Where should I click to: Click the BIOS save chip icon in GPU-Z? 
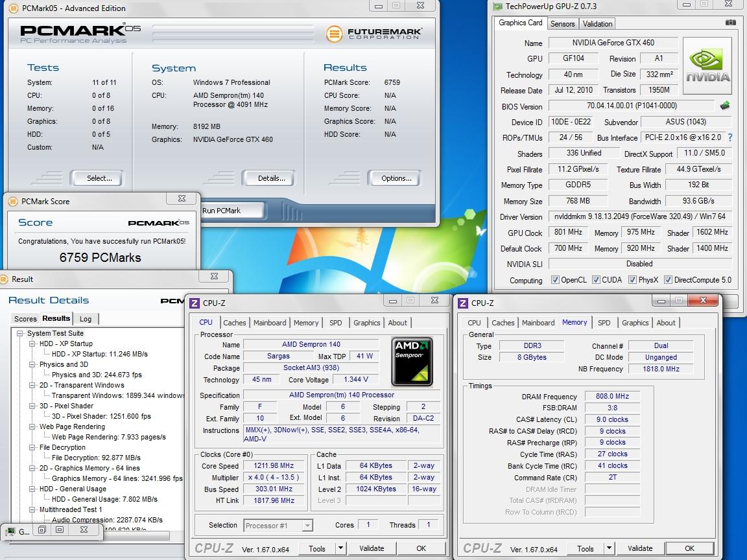[x=725, y=106]
